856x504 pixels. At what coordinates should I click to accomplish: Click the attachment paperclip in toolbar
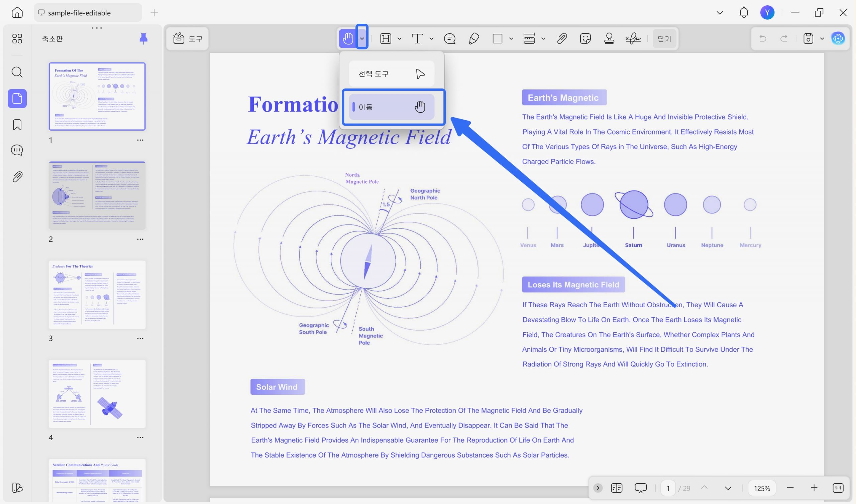(x=562, y=39)
